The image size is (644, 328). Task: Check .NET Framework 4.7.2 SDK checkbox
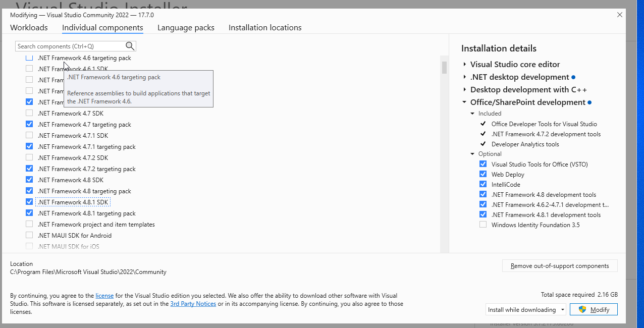(29, 157)
